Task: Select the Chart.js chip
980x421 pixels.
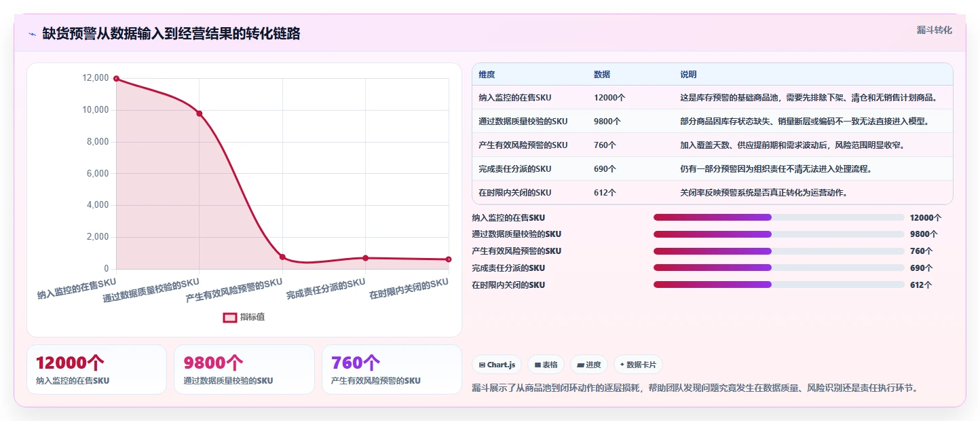Action: click(x=497, y=365)
